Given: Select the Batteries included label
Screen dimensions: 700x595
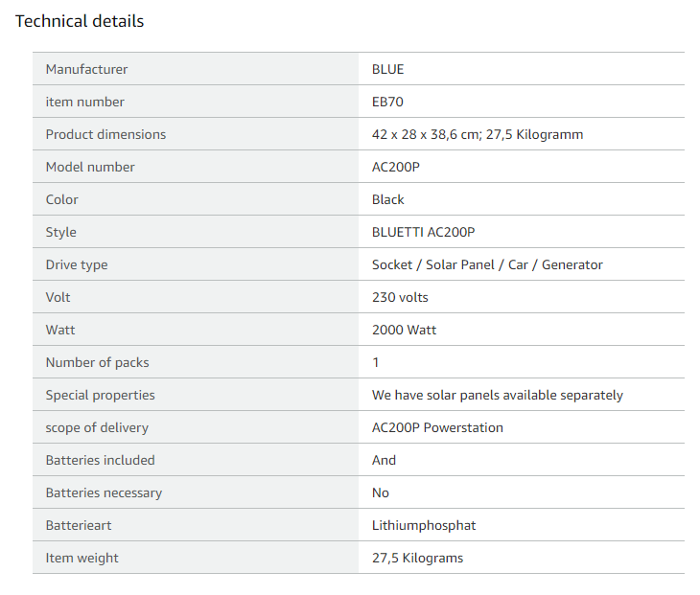Looking at the screenshot, I should coord(100,460).
